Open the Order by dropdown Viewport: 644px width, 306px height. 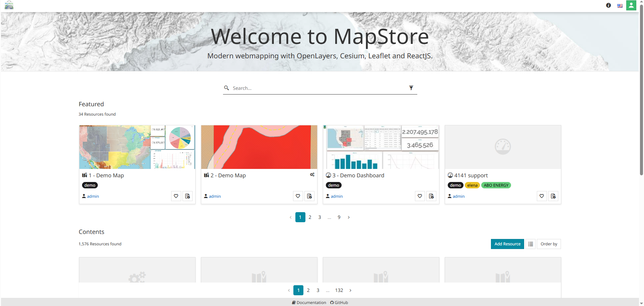549,244
